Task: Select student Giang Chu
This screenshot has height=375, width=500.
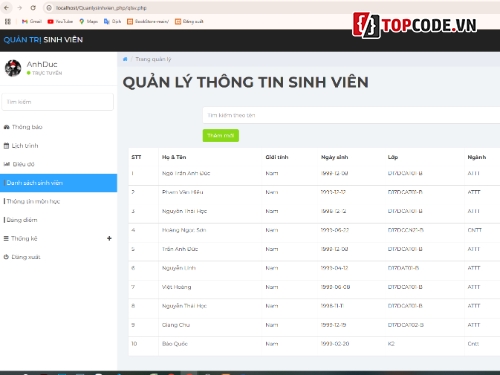Action: [x=176, y=325]
